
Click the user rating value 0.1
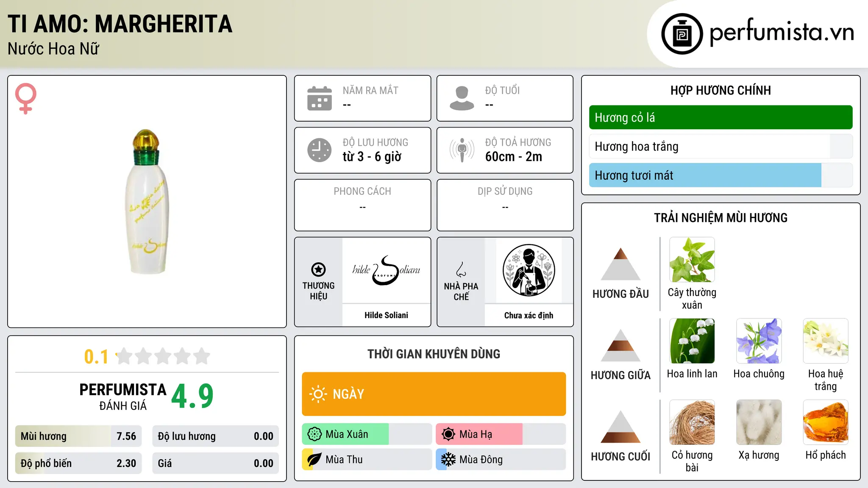pos(96,357)
